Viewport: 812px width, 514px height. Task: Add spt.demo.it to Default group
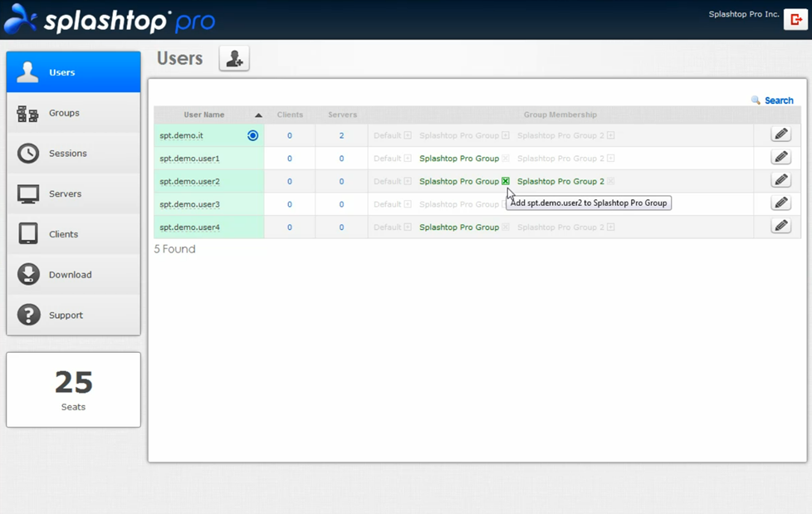[408, 135]
